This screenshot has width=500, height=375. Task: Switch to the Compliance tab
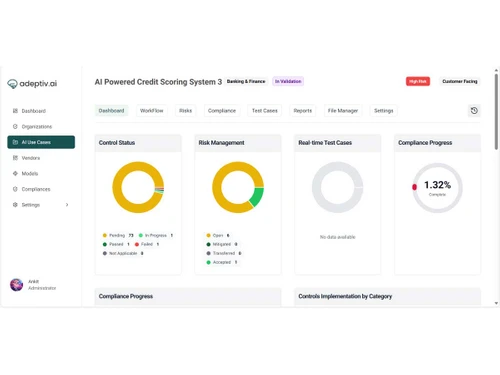click(222, 111)
